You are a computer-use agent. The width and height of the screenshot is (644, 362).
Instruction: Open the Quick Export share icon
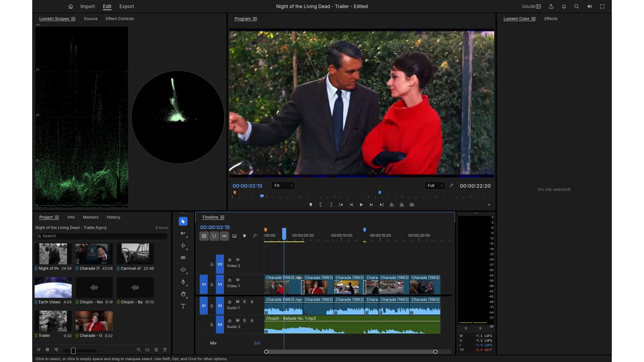[x=551, y=6]
